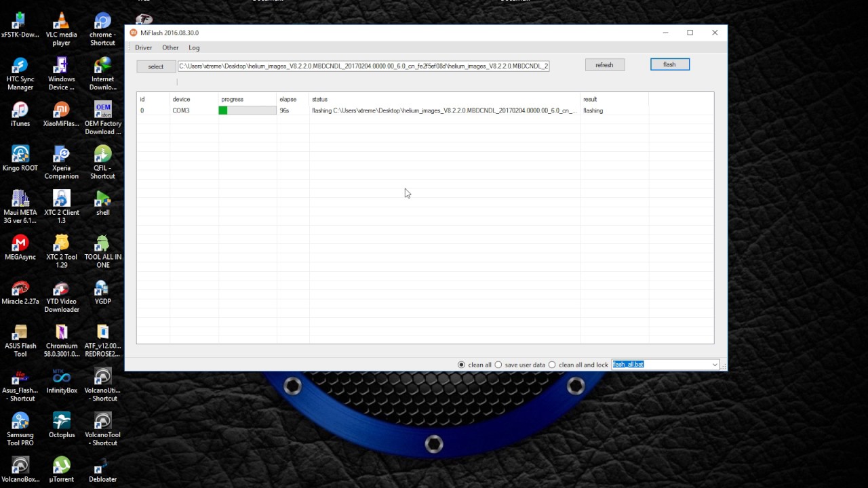Open ASUS Flash Tool icon

[x=20, y=340]
